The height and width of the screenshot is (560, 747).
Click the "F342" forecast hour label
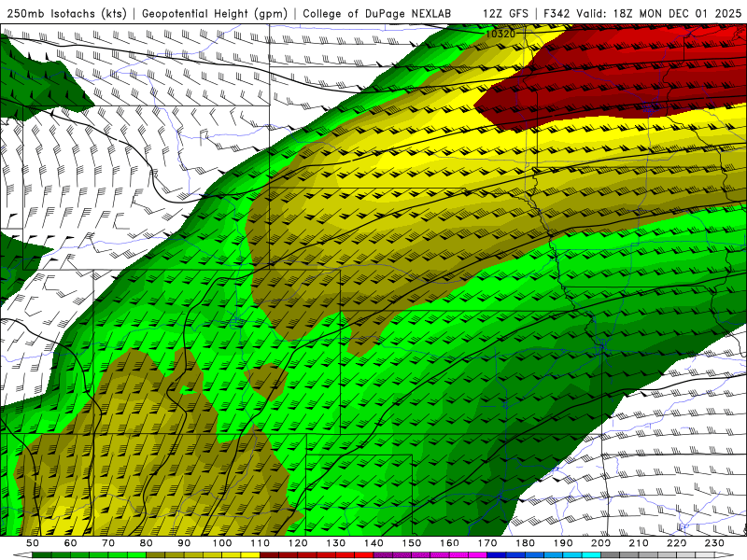tap(557, 13)
